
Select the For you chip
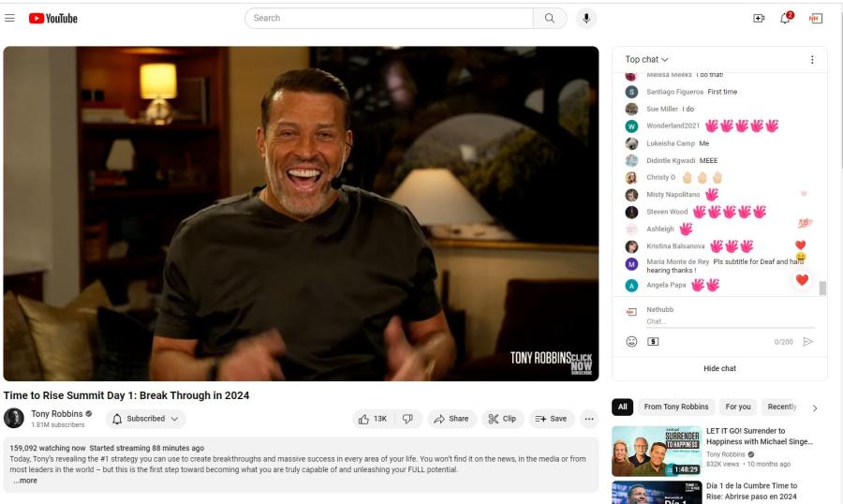point(738,408)
